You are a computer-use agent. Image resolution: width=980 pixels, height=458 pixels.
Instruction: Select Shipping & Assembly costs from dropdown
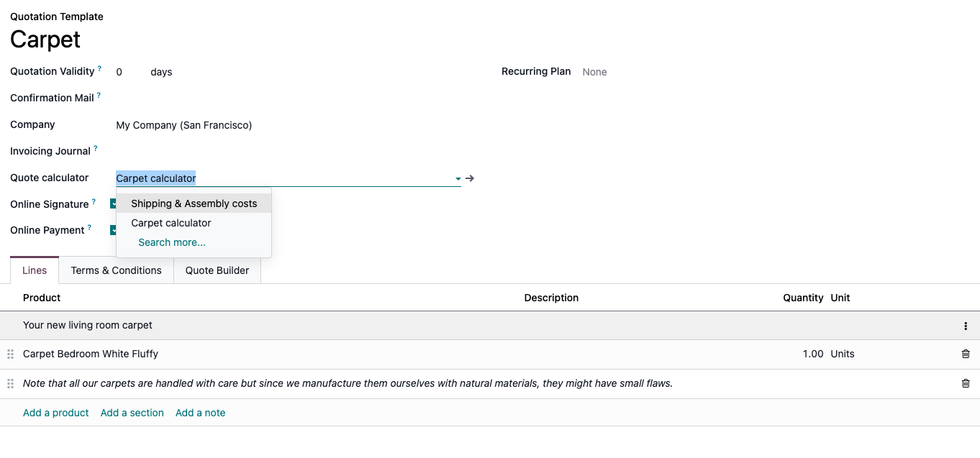(194, 203)
